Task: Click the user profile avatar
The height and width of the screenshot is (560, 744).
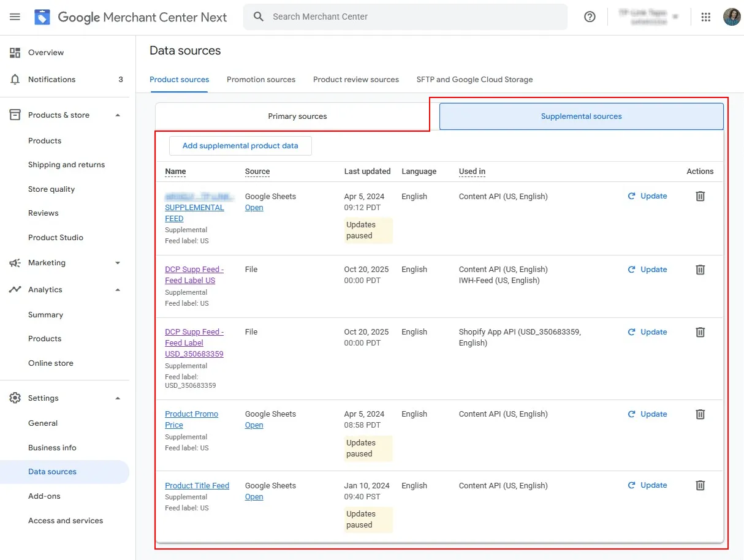Action: (732, 17)
